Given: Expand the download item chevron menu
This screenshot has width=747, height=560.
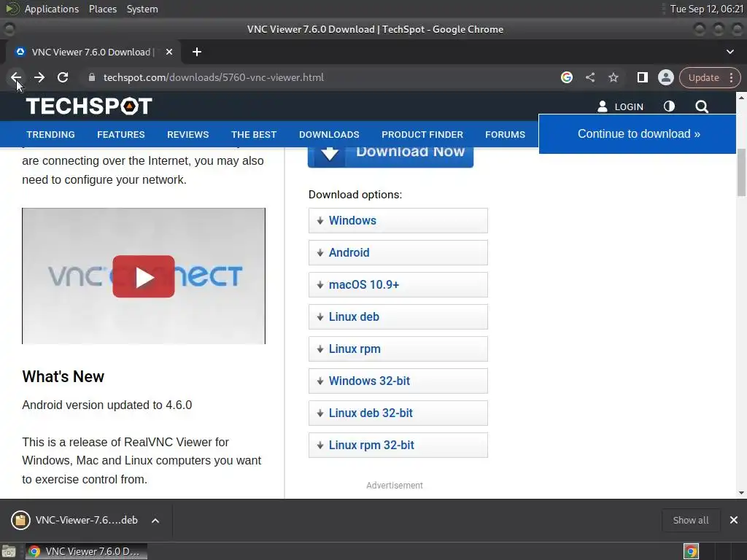Looking at the screenshot, I should pos(155,521).
